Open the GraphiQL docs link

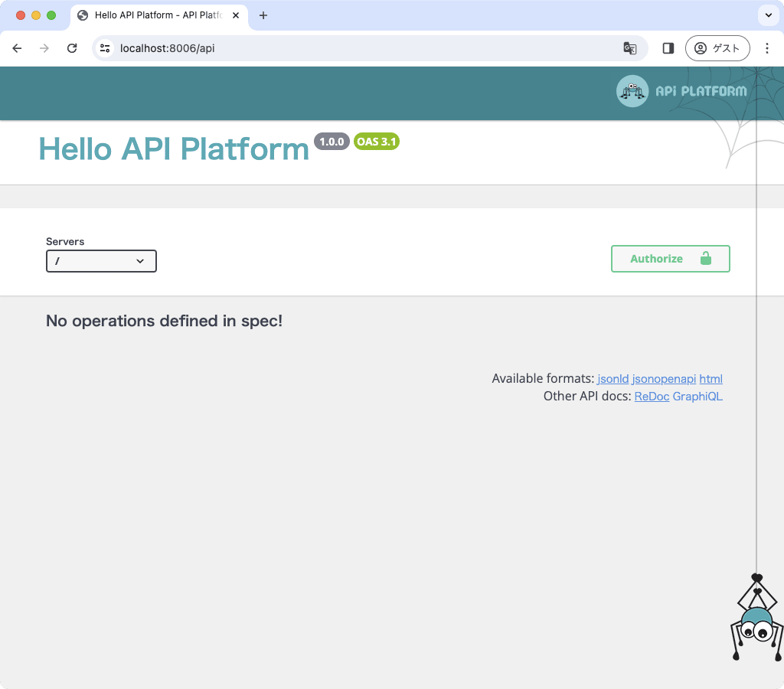(697, 396)
